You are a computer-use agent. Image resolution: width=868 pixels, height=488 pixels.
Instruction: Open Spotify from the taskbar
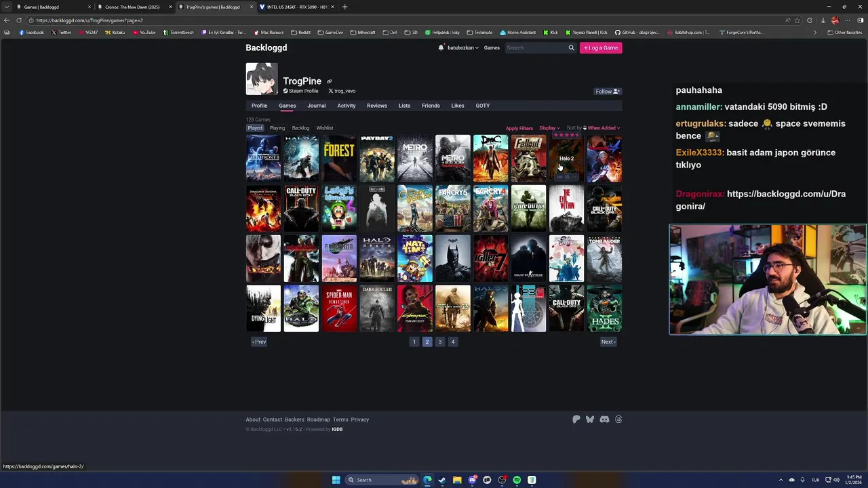(x=517, y=480)
